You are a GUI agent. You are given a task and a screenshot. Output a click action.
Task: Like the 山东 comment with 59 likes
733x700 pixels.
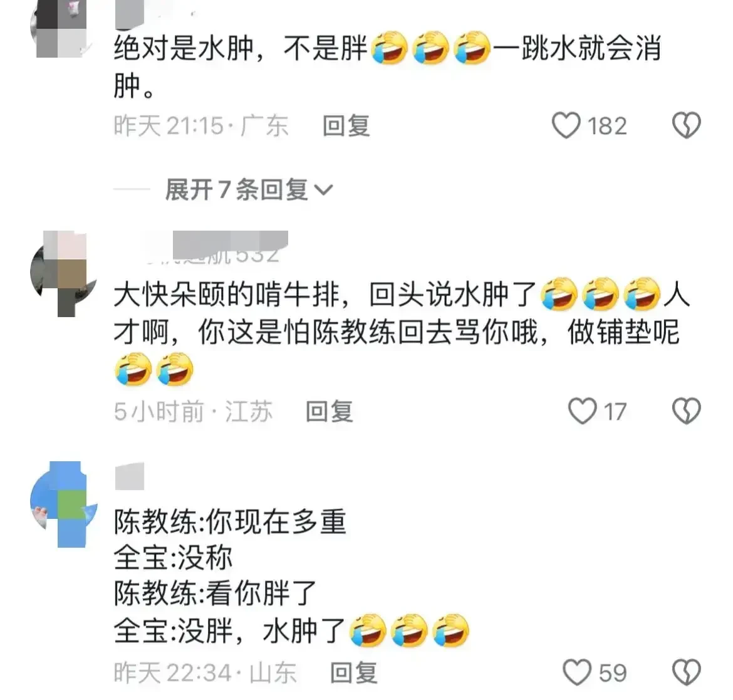[577, 672]
